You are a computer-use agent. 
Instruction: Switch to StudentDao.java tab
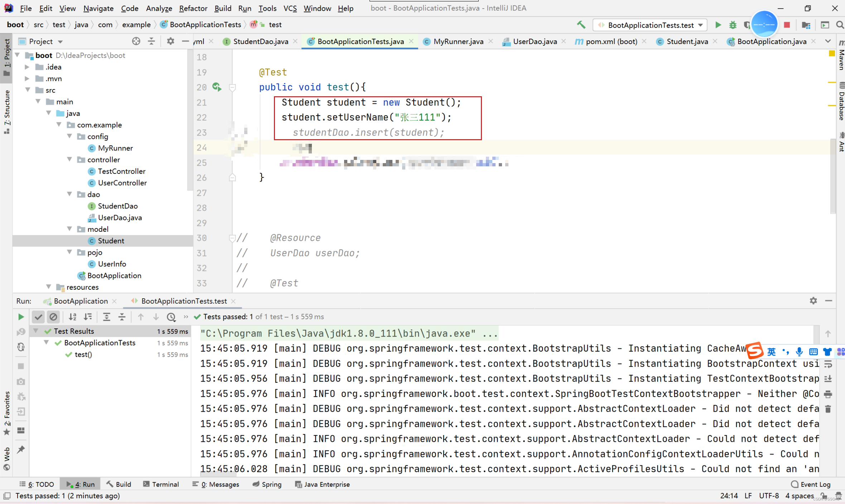(261, 41)
